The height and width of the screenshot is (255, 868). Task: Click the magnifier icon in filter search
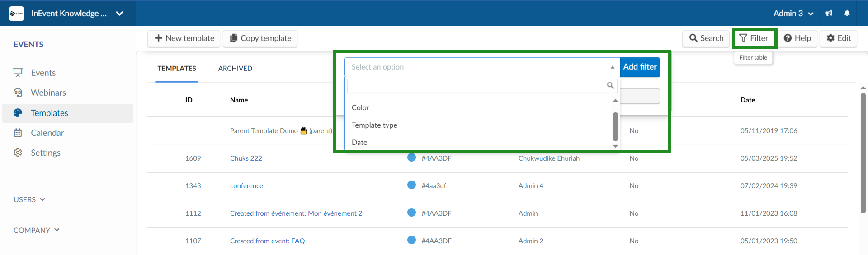coord(610,85)
